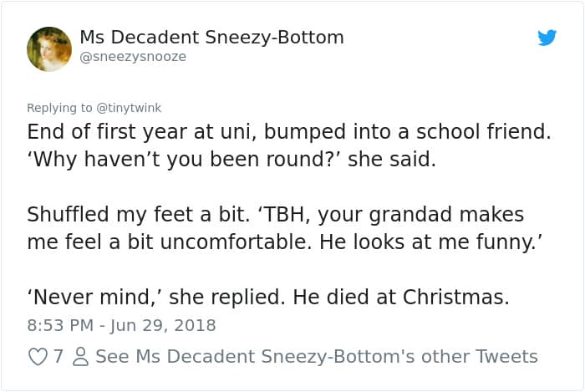
Task: Click the like count number 7
Action: tap(58, 357)
